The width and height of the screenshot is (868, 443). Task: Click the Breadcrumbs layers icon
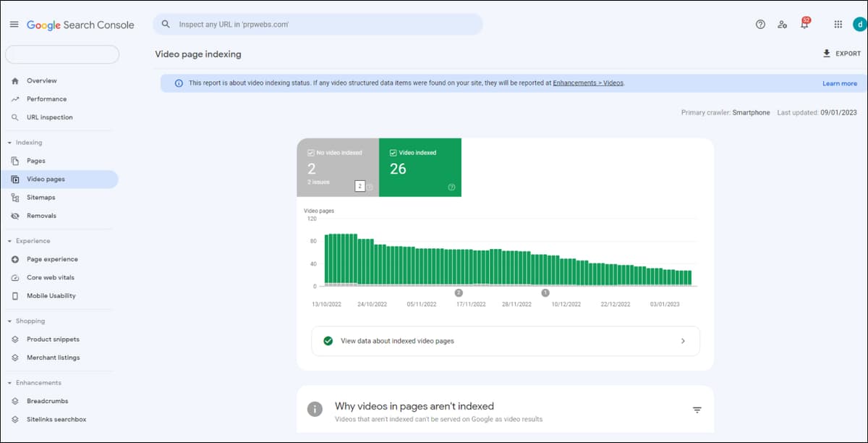15,401
